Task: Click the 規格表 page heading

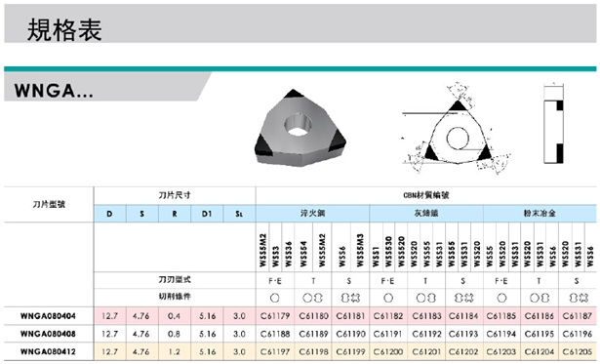Action: point(64,30)
